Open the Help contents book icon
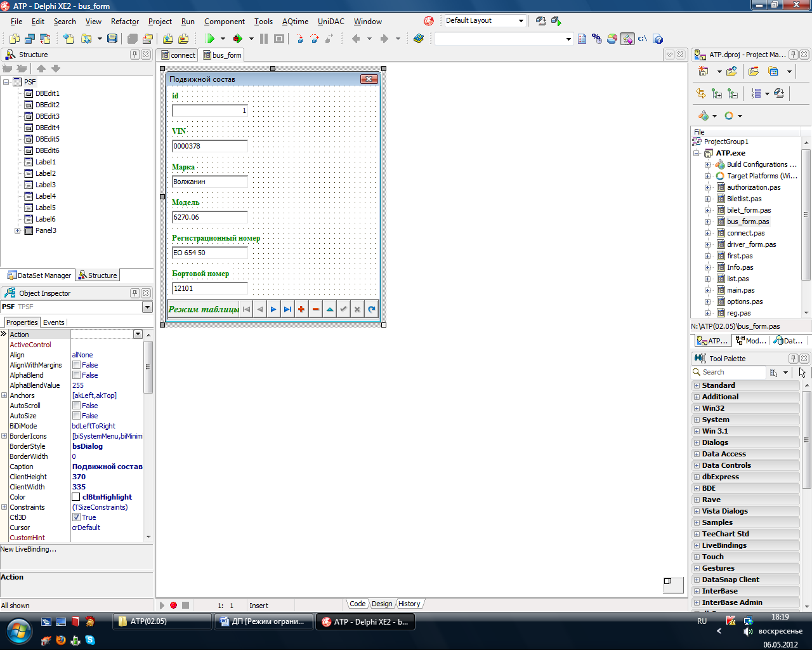Image resolution: width=812 pixels, height=650 pixels. [419, 39]
